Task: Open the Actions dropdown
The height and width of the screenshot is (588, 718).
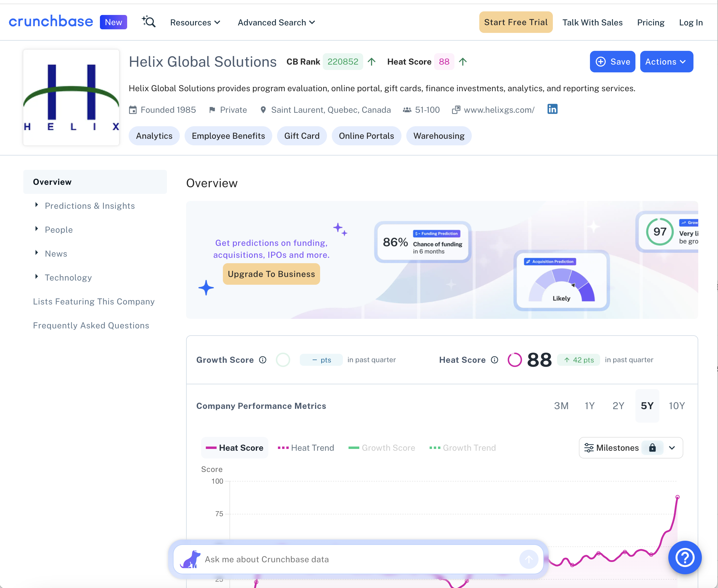Action: coord(667,62)
